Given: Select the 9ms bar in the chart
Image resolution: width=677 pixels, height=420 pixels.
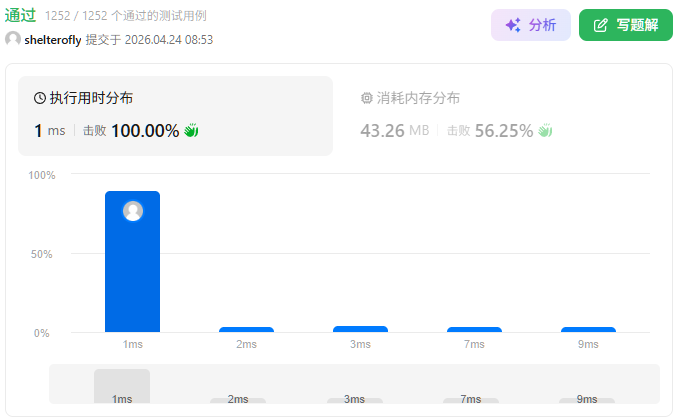Looking at the screenshot, I should click(x=588, y=329).
